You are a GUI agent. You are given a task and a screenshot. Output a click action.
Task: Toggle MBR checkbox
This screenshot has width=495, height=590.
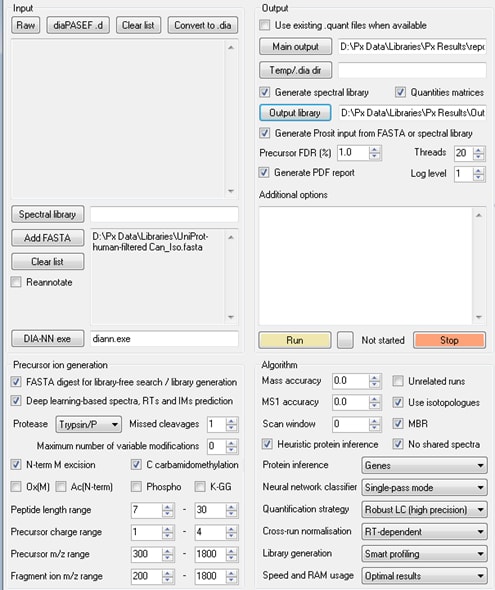[398, 423]
